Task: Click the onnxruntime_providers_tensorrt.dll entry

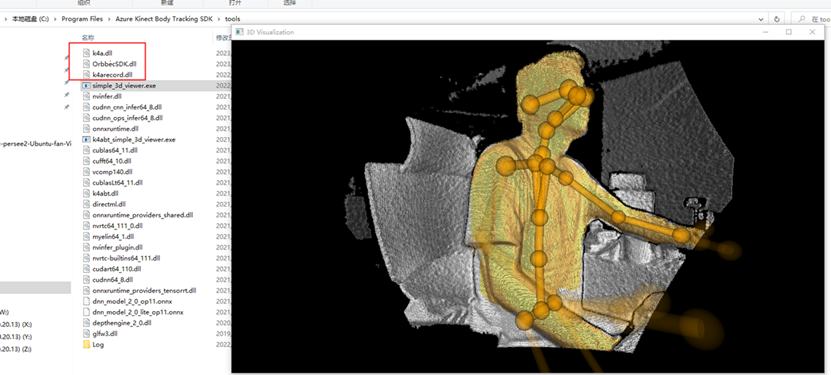Action: point(140,290)
